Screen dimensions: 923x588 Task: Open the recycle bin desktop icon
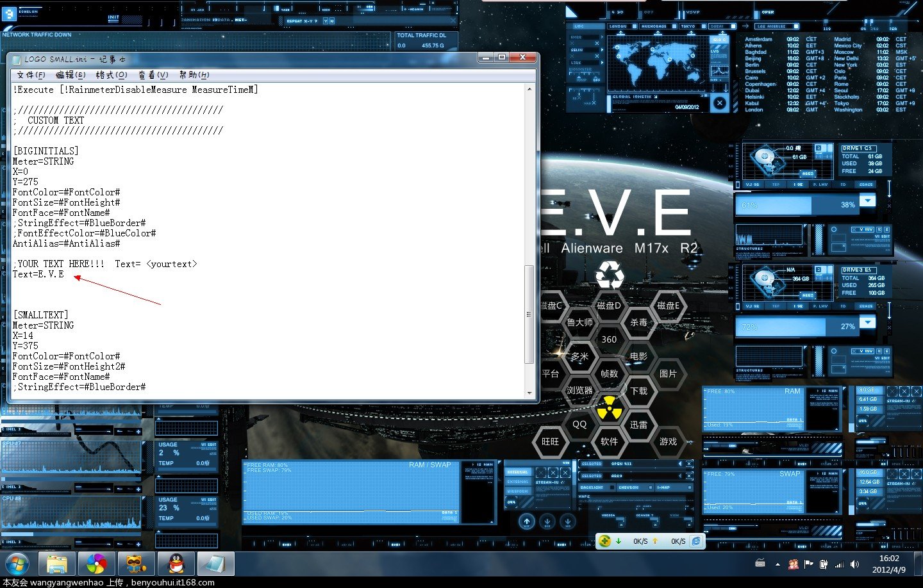(x=609, y=275)
